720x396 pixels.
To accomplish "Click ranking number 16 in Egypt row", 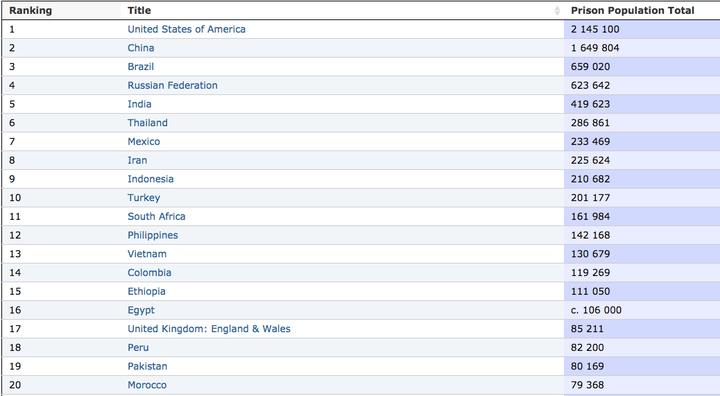I will (x=15, y=310).
